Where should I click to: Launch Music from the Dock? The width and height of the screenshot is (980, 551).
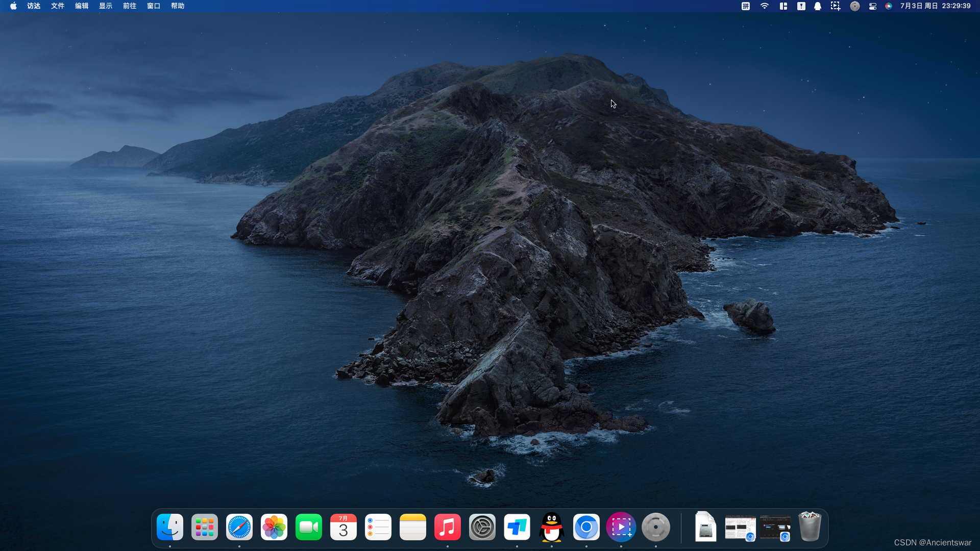448,527
